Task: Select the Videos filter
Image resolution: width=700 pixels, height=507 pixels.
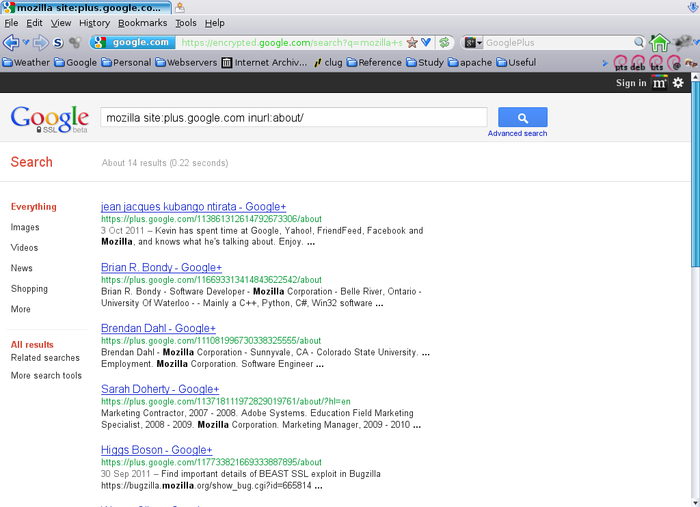Action: pyautogui.click(x=24, y=248)
